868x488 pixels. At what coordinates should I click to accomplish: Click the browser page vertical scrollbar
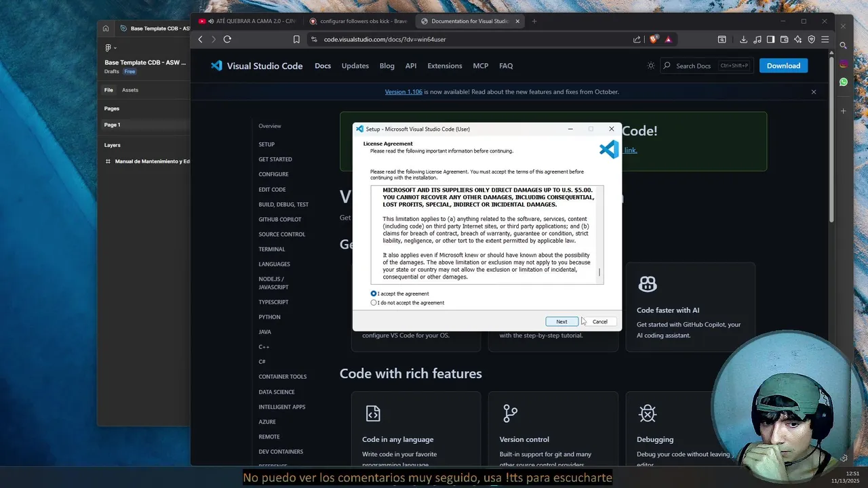click(832, 139)
